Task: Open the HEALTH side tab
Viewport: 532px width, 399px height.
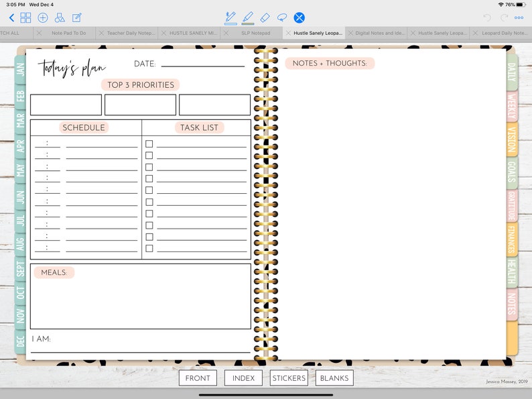Action: point(512,272)
